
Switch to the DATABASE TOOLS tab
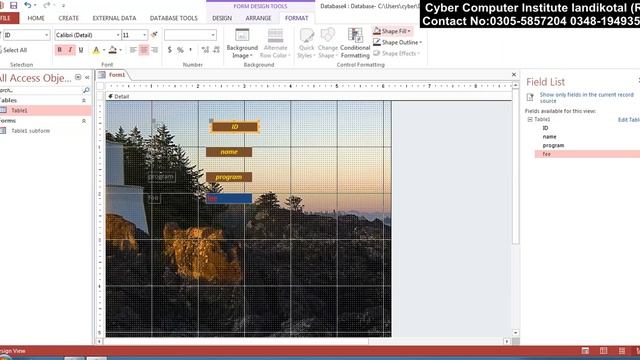click(x=173, y=18)
